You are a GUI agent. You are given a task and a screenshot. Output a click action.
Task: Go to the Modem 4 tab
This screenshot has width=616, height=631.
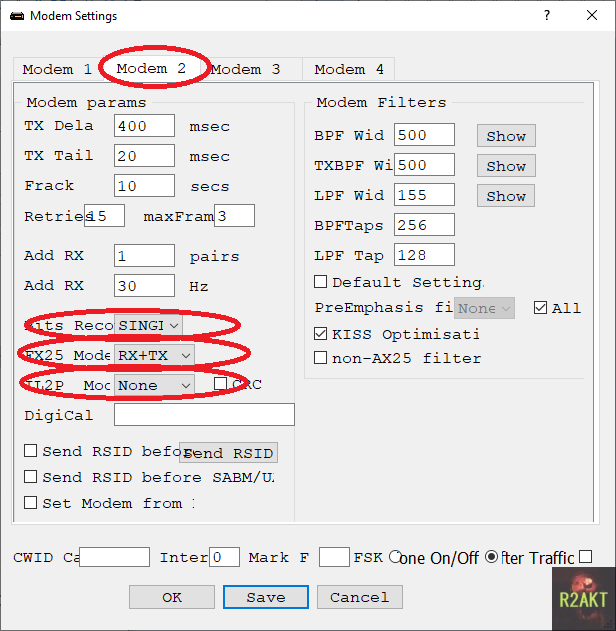tap(348, 69)
